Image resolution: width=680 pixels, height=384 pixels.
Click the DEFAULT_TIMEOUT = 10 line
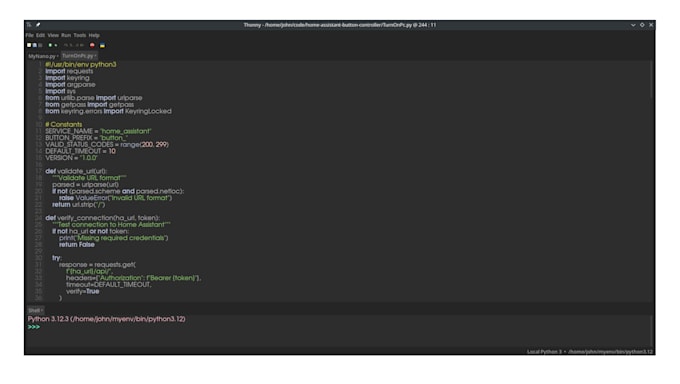click(80, 151)
